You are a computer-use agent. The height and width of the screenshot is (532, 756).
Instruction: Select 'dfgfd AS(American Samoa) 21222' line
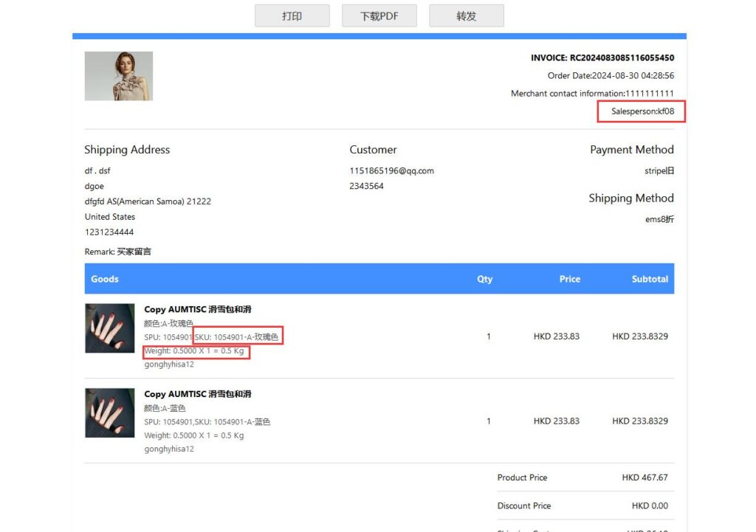point(148,201)
